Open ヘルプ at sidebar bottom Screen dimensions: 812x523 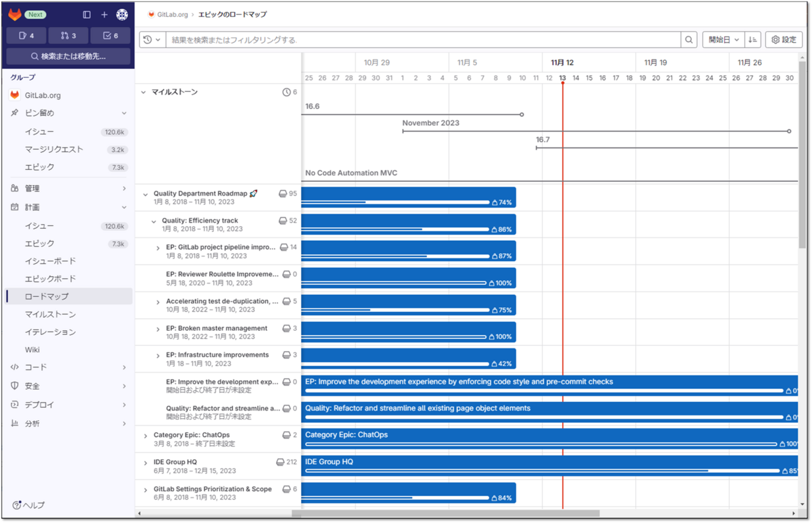pyautogui.click(x=28, y=505)
